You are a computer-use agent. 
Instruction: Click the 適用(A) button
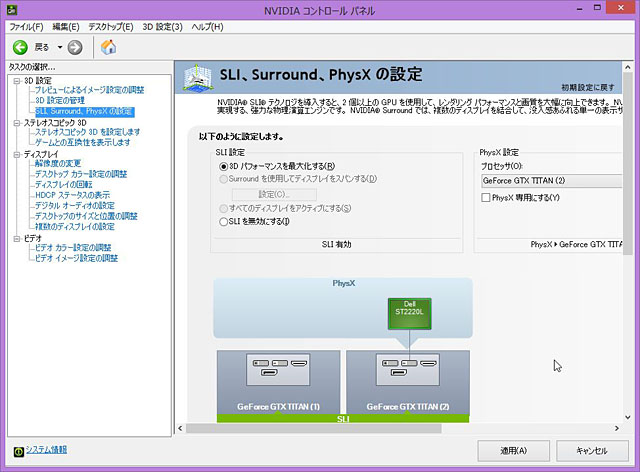[513, 451]
